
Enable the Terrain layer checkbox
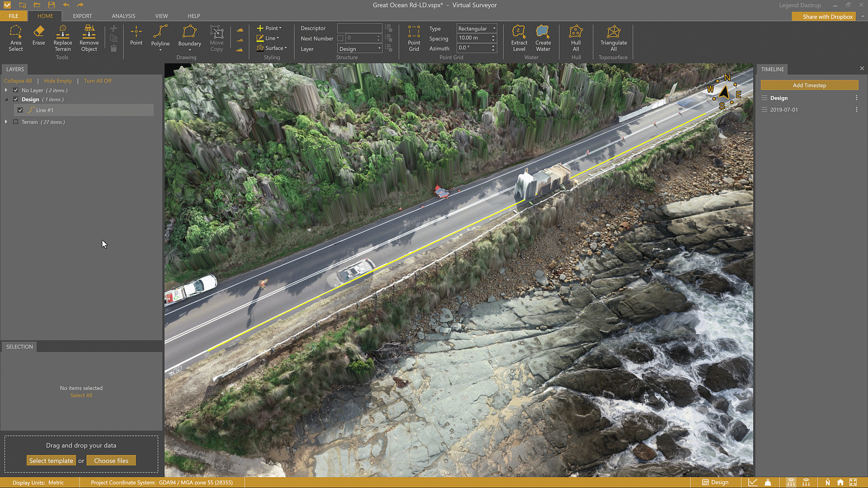[x=16, y=122]
